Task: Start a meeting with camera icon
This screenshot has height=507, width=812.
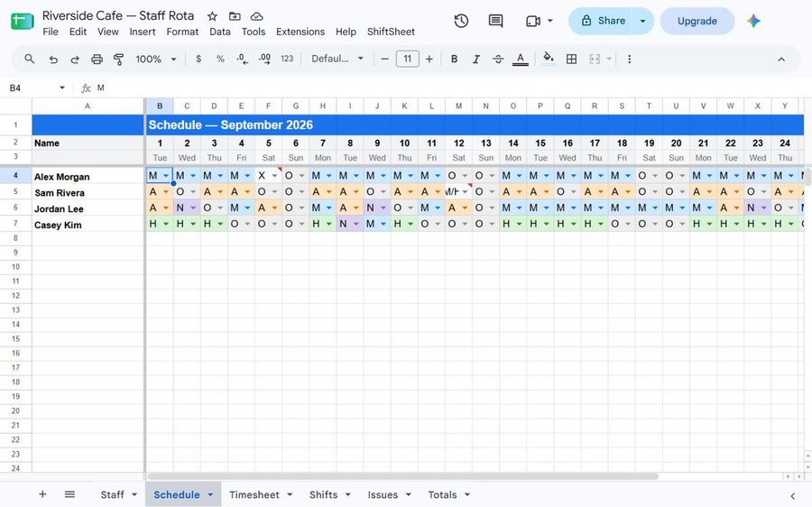Action: click(x=533, y=21)
